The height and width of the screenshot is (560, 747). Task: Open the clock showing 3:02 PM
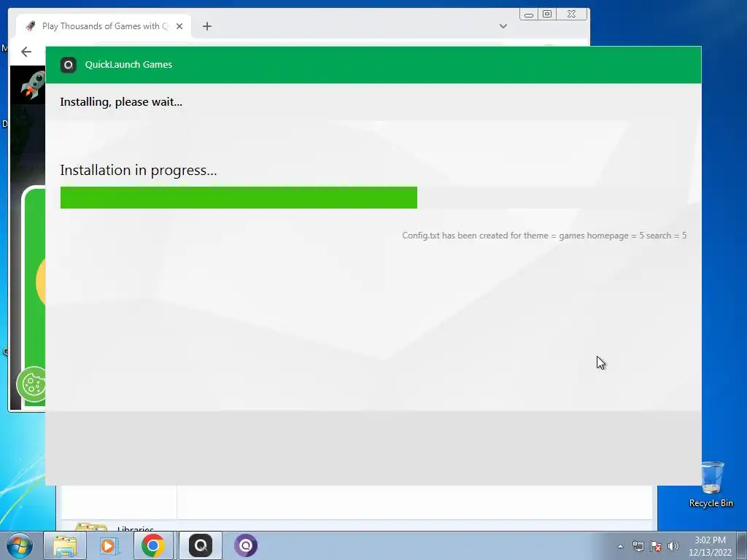[710, 546]
